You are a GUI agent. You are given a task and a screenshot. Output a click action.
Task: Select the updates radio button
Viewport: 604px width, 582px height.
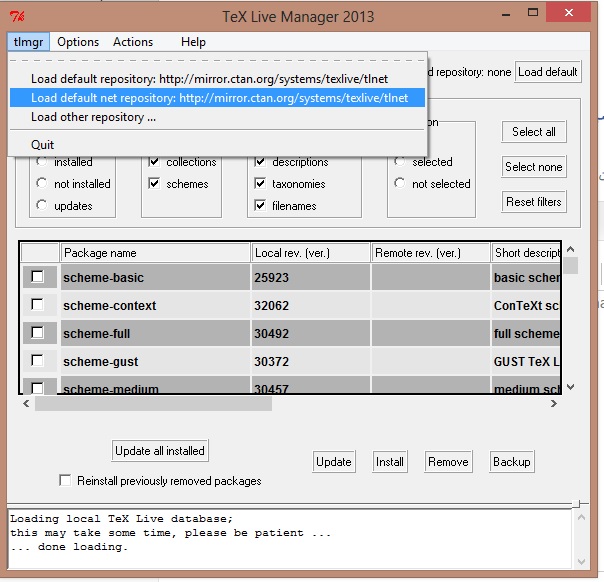click(41, 205)
